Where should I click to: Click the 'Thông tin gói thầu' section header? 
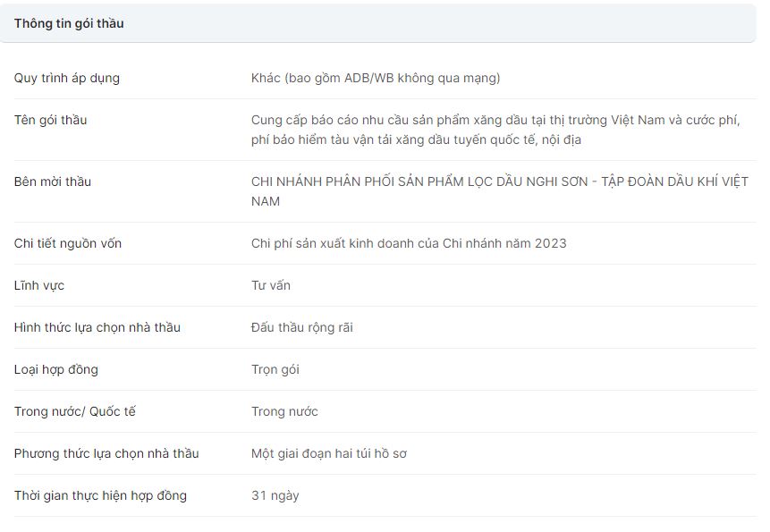(x=69, y=24)
